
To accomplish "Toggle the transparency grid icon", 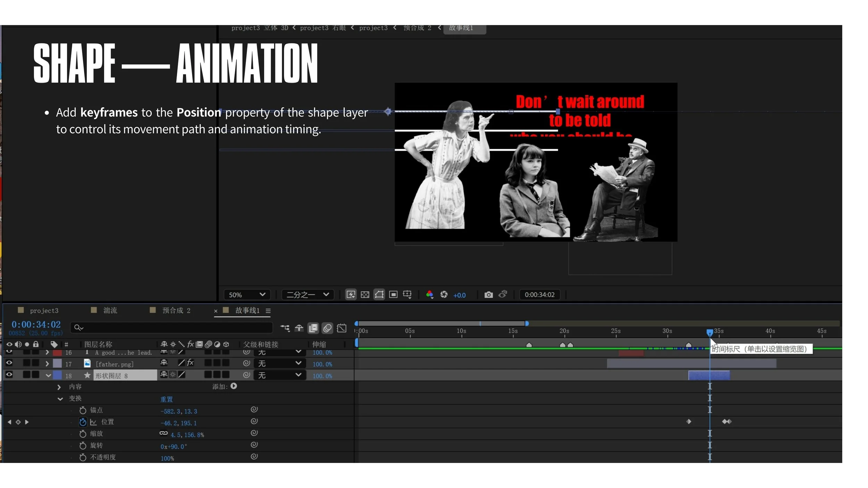I will click(x=365, y=295).
